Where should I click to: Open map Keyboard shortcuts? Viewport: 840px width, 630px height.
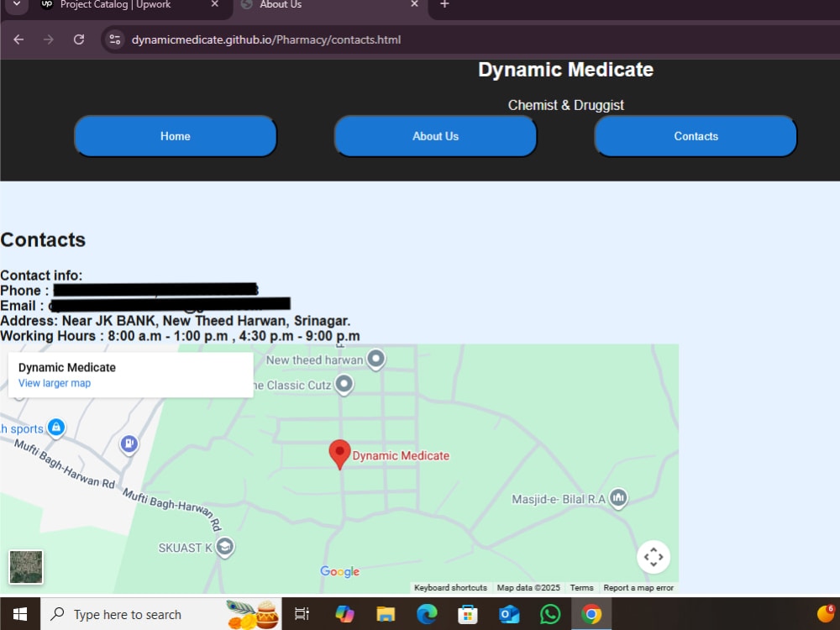click(450, 588)
